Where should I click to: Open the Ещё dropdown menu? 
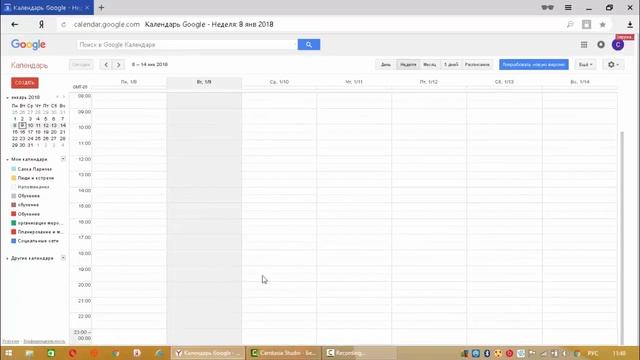pyautogui.click(x=585, y=64)
